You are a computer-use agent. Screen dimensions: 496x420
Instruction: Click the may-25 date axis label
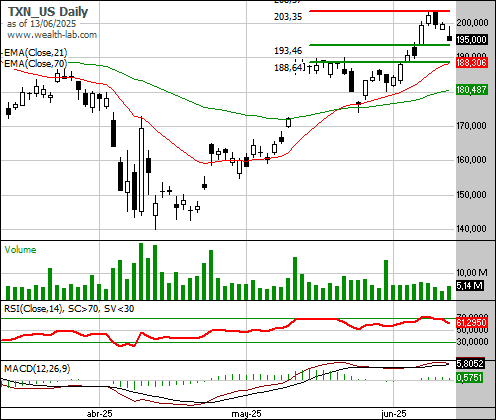(x=246, y=414)
